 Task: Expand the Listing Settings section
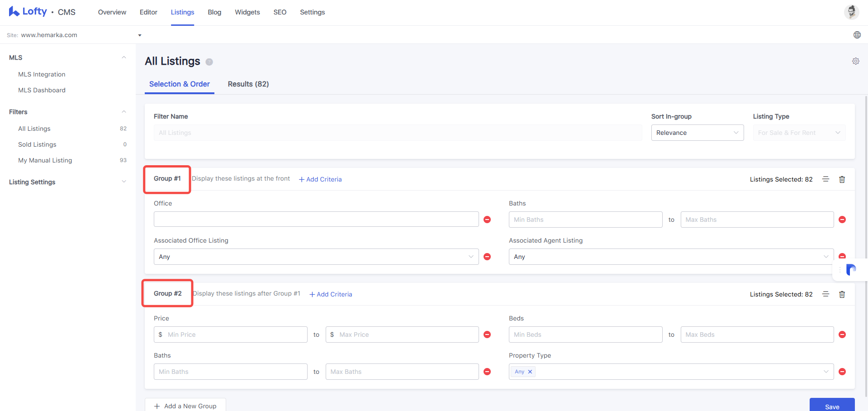tap(124, 182)
